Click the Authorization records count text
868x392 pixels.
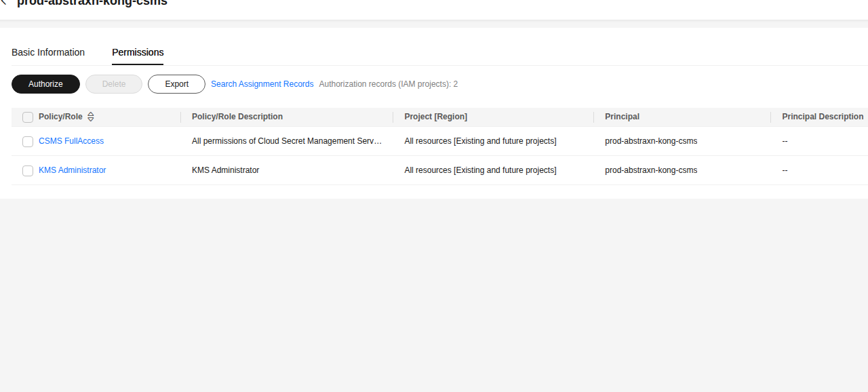coord(388,84)
